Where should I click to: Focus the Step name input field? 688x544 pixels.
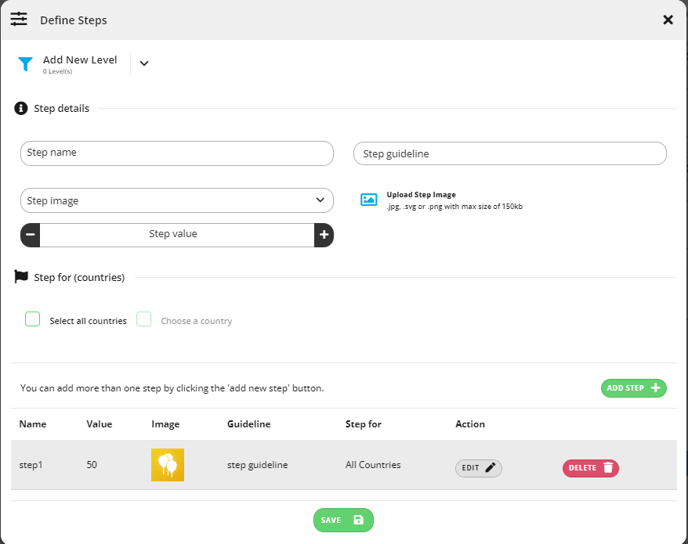tap(177, 153)
